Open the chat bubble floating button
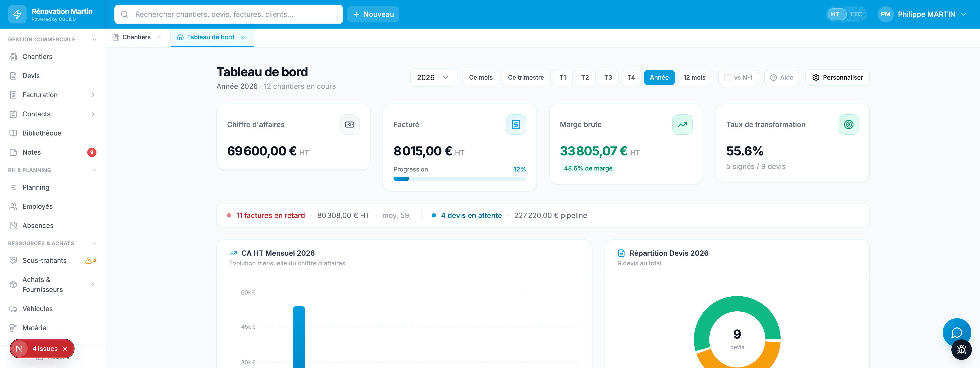This screenshot has width=980, height=368. [x=957, y=332]
